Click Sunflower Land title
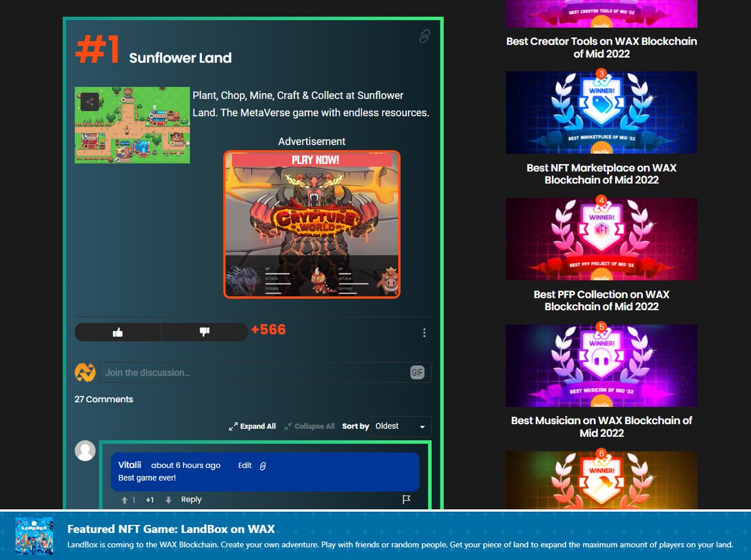751x560 pixels. click(x=180, y=58)
